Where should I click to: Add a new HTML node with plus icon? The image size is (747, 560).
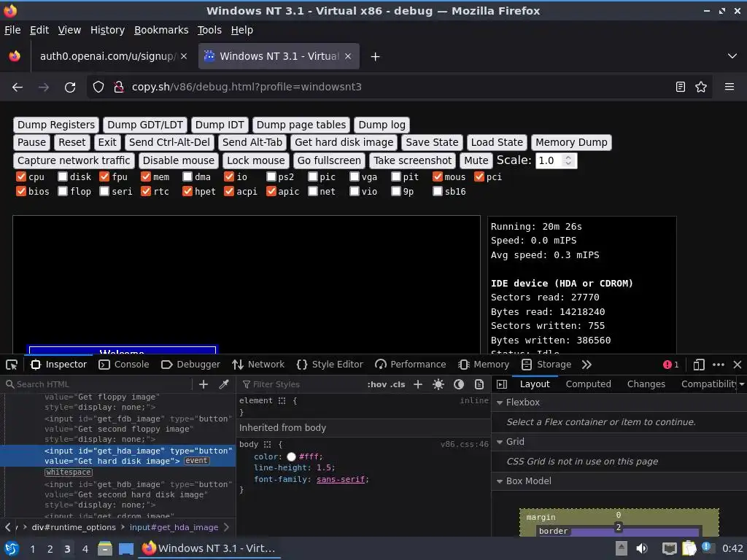click(204, 384)
